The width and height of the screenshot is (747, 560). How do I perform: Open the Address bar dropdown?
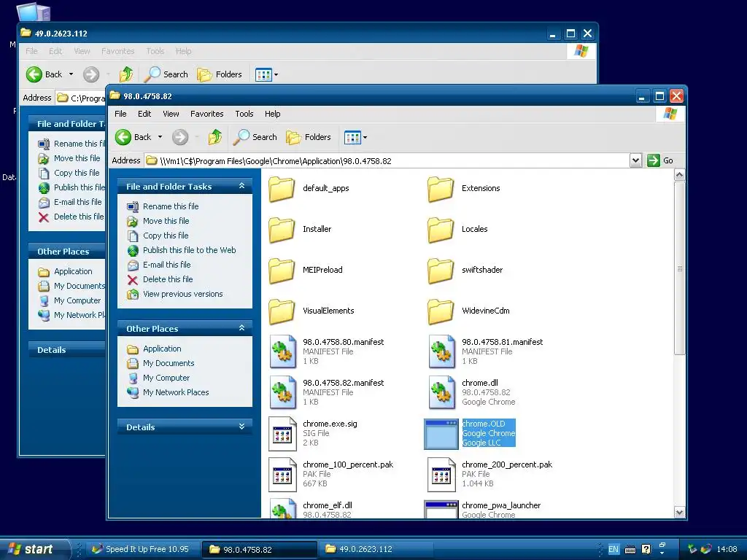point(635,160)
